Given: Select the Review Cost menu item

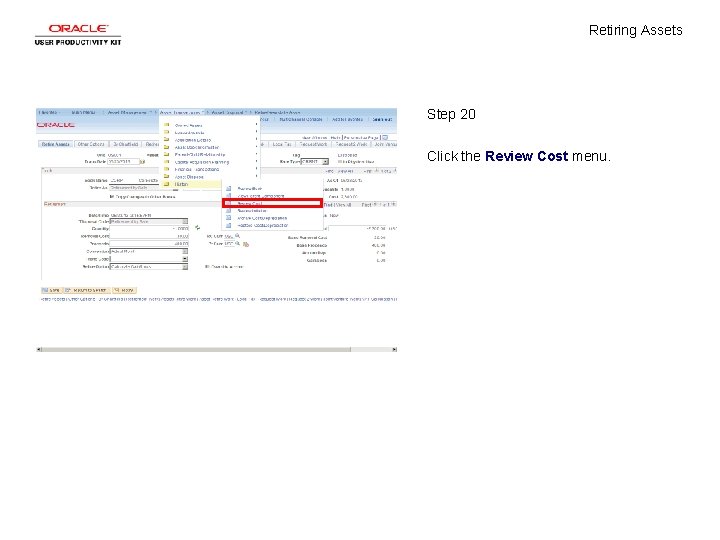Looking at the screenshot, I should click(x=273, y=203).
